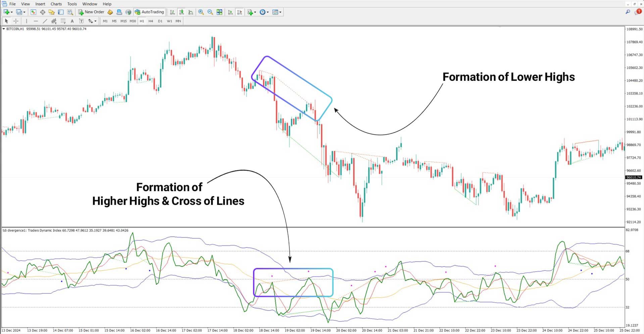Expand the Templates dropdown arrow
The width and height of the screenshot is (644, 334).
pos(280,12)
